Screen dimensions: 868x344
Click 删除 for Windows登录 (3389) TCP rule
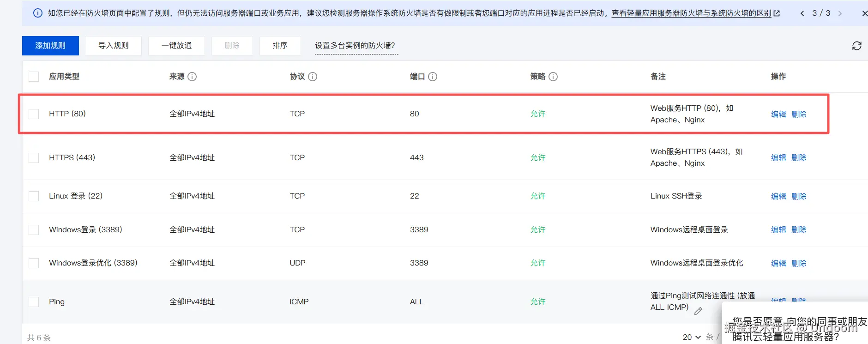pyautogui.click(x=799, y=229)
